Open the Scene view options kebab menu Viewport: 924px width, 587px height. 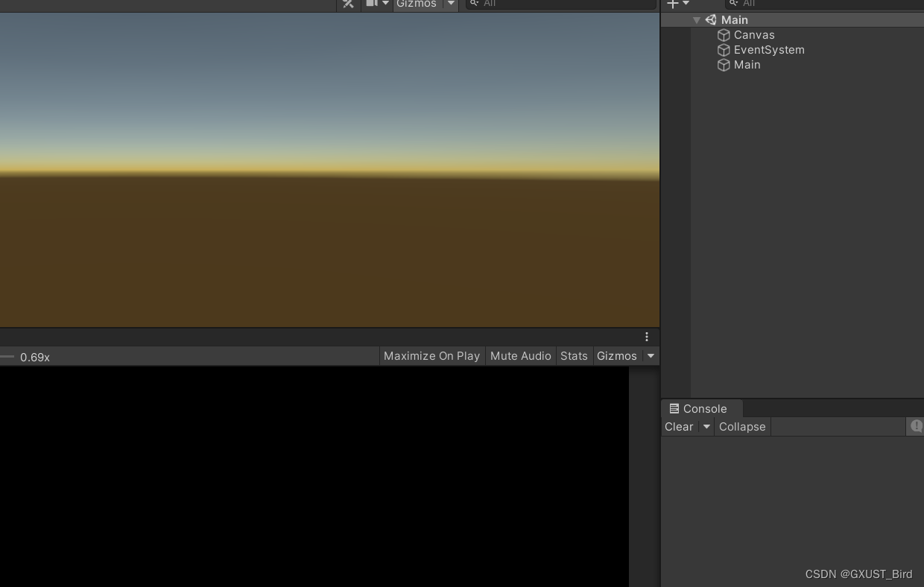point(647,337)
